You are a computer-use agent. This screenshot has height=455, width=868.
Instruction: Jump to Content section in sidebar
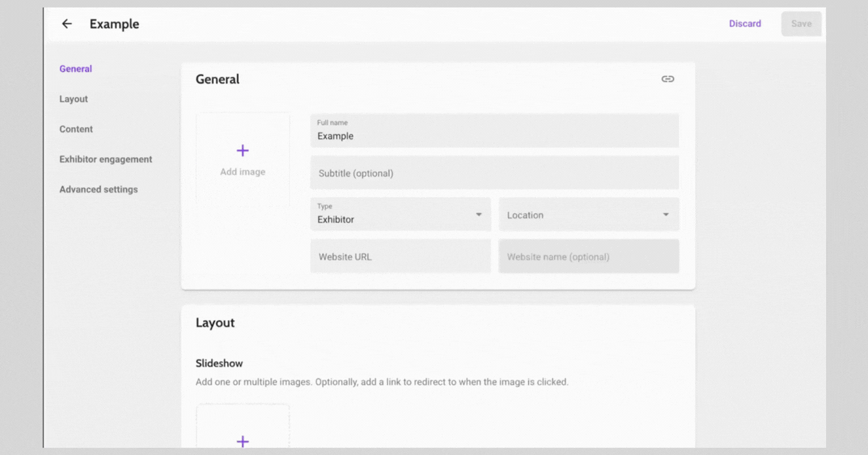click(76, 129)
